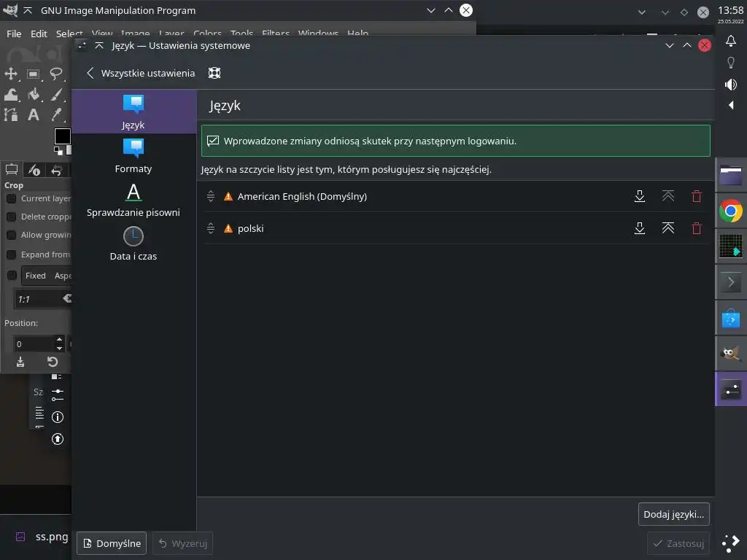
Task: Click the Zastosuj apply button
Action: [x=678, y=543]
